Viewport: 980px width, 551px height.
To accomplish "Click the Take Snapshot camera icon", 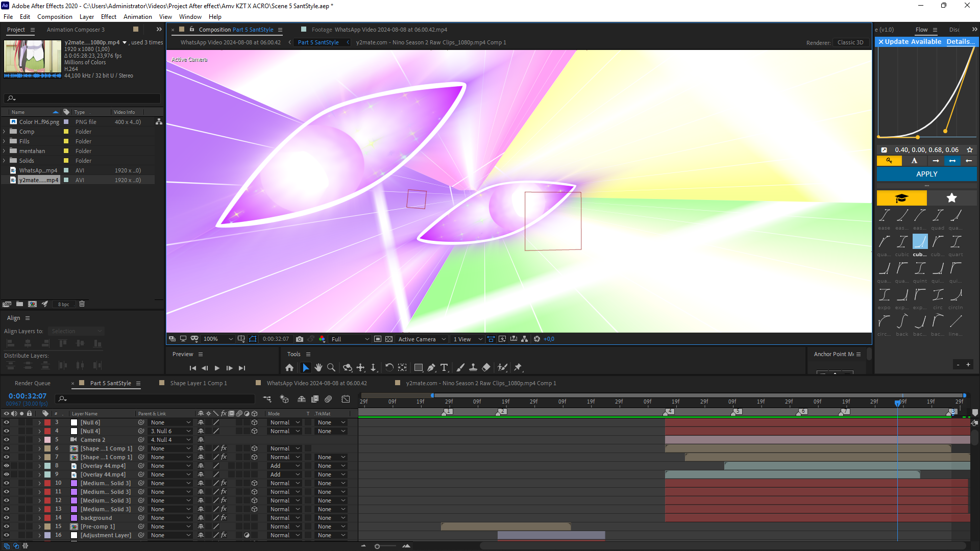I will 300,339.
